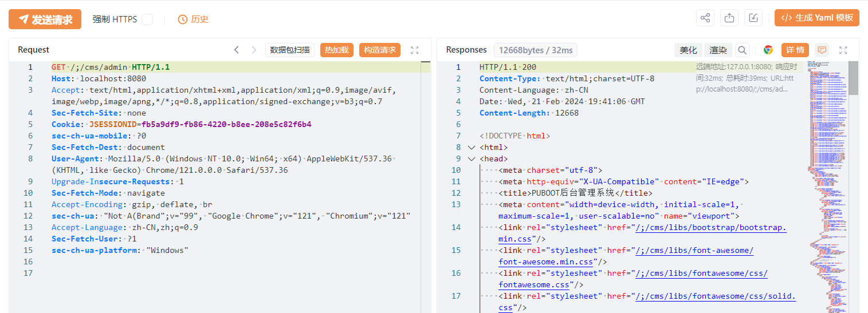The height and width of the screenshot is (313, 868).
Task: Click the X-UA-Compatible meta line
Action: pos(624,181)
